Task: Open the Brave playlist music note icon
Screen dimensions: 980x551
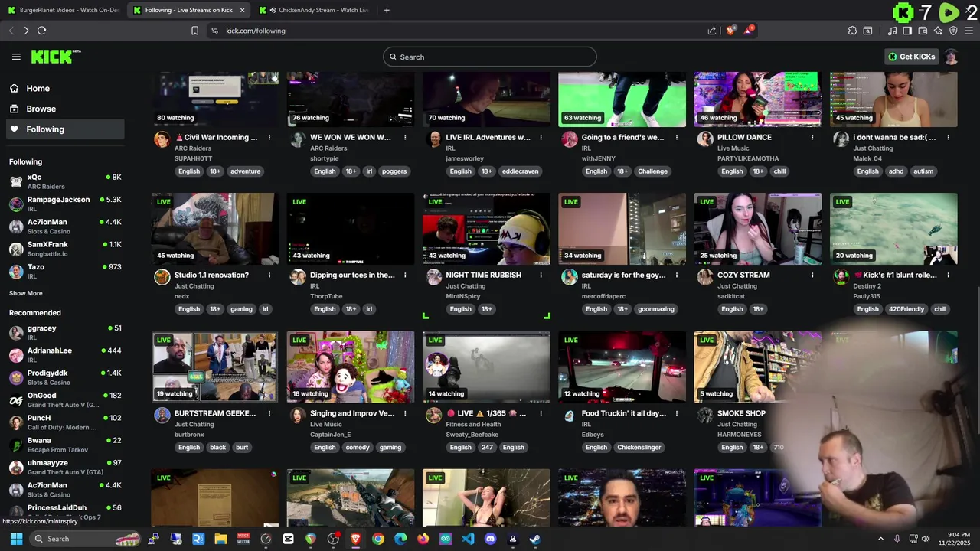Action: 892,31
